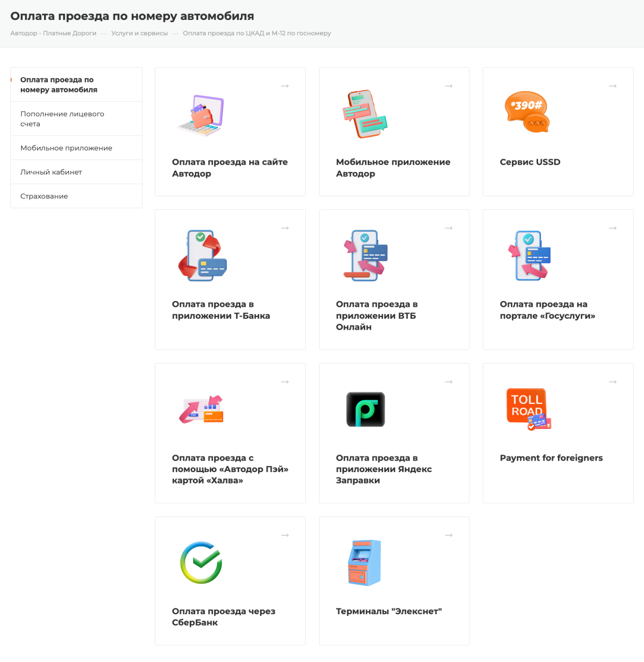
Task: Open 'Оплата проезда на портале «Госуслуги»' title
Action: (x=547, y=310)
